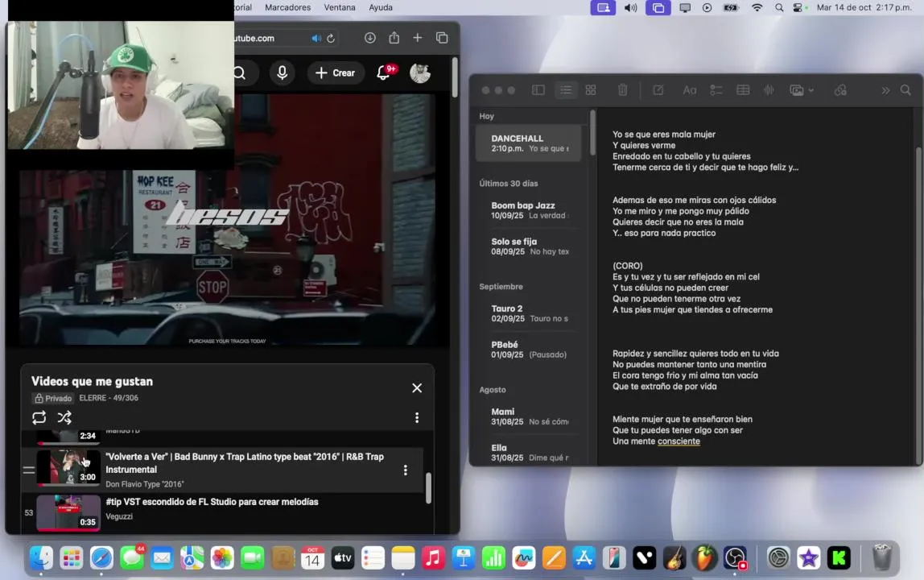Click the Crear button on YouTube
This screenshot has height=580, width=924.
point(336,73)
